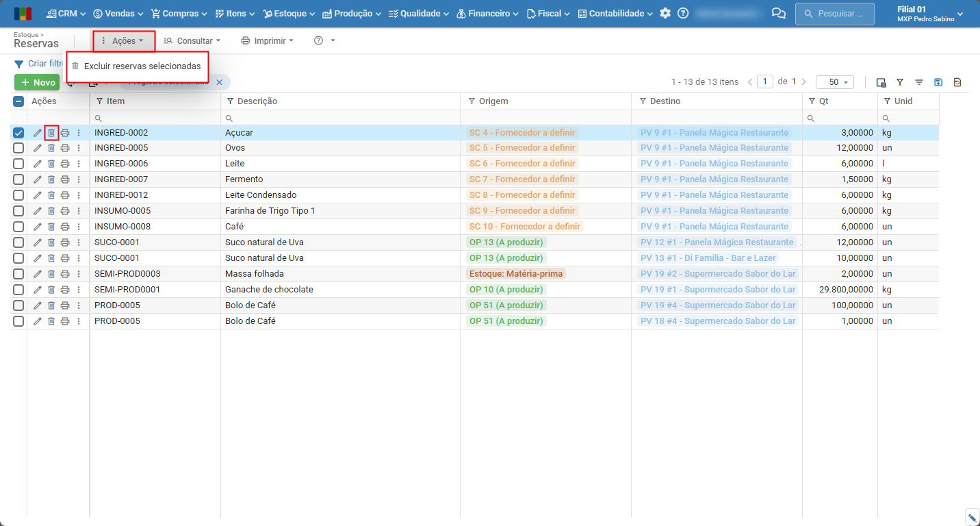980x526 pixels.
Task: Delete the INGRED-0002 reservation with the trash icon
Action: click(51, 133)
